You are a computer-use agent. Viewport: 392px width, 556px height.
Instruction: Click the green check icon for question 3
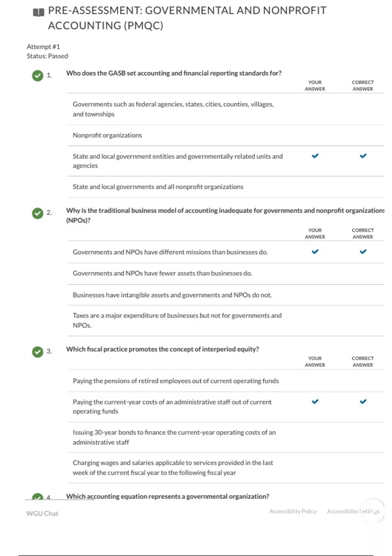(x=38, y=352)
